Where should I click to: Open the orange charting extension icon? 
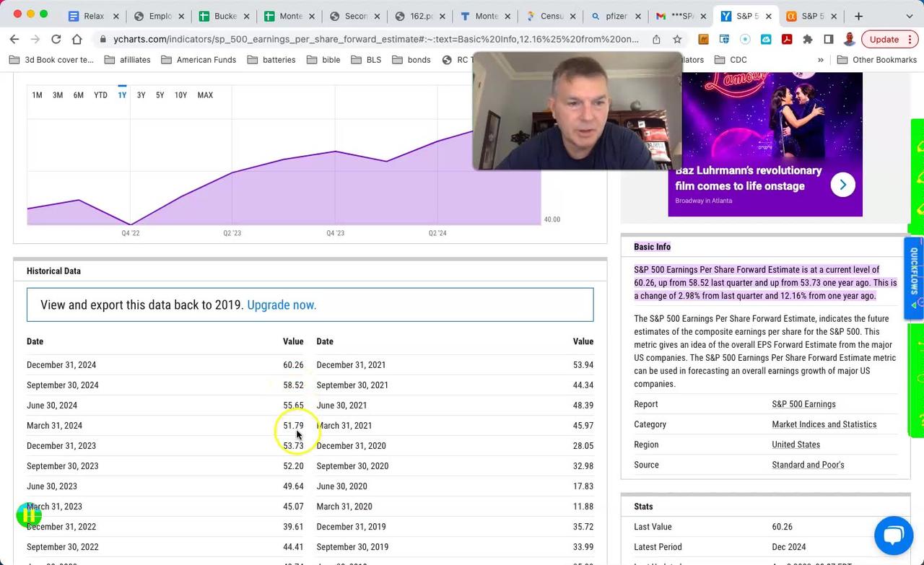[x=704, y=40]
